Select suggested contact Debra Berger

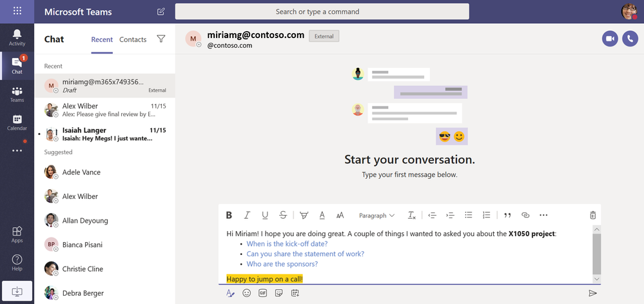click(x=104, y=293)
